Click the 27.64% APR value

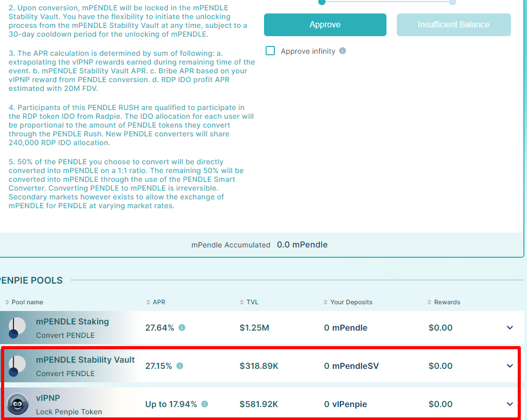coord(160,328)
